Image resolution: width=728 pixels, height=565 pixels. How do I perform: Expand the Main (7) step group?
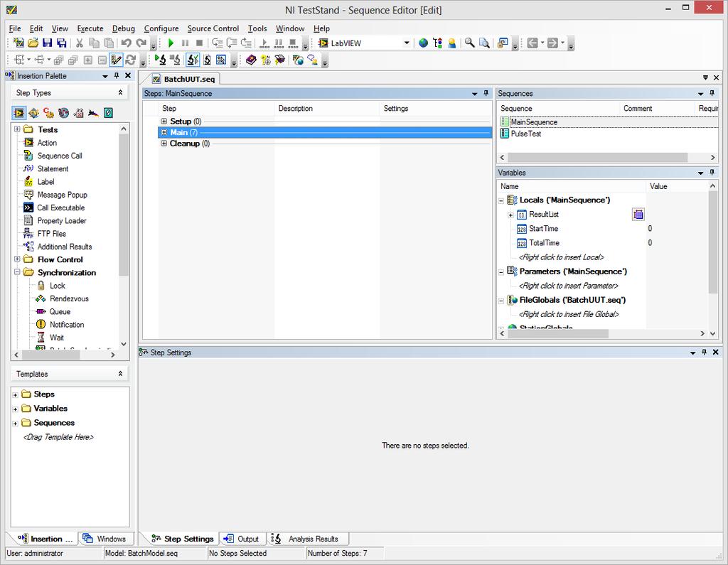(164, 132)
